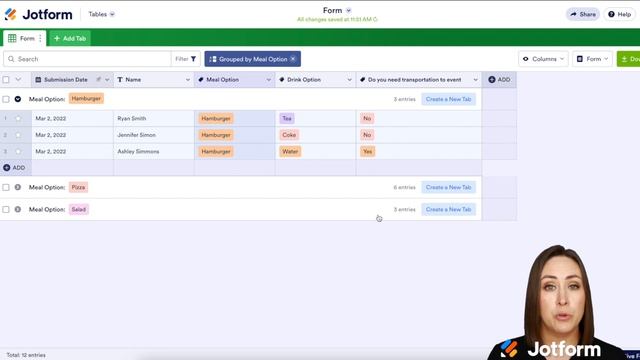Viewport: 640px width, 360px height.
Task: Click Ryan Smith's Hamburger meal cell
Action: pyautogui.click(x=235, y=118)
